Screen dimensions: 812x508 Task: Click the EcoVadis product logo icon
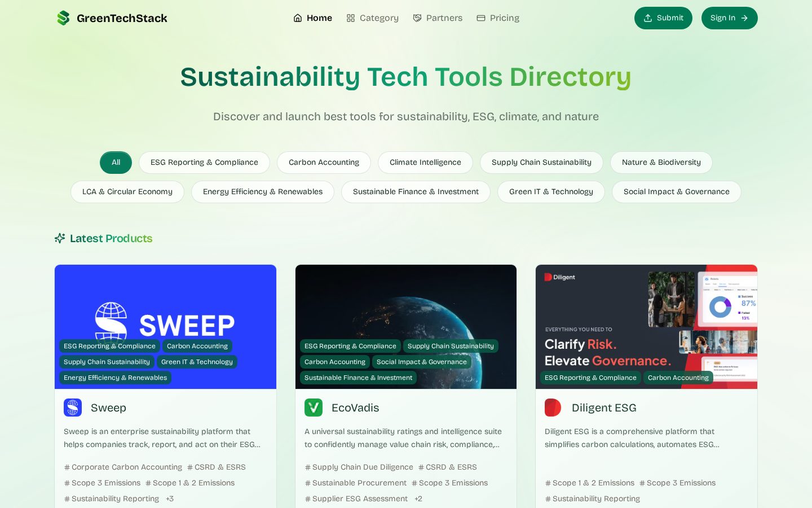tap(314, 408)
